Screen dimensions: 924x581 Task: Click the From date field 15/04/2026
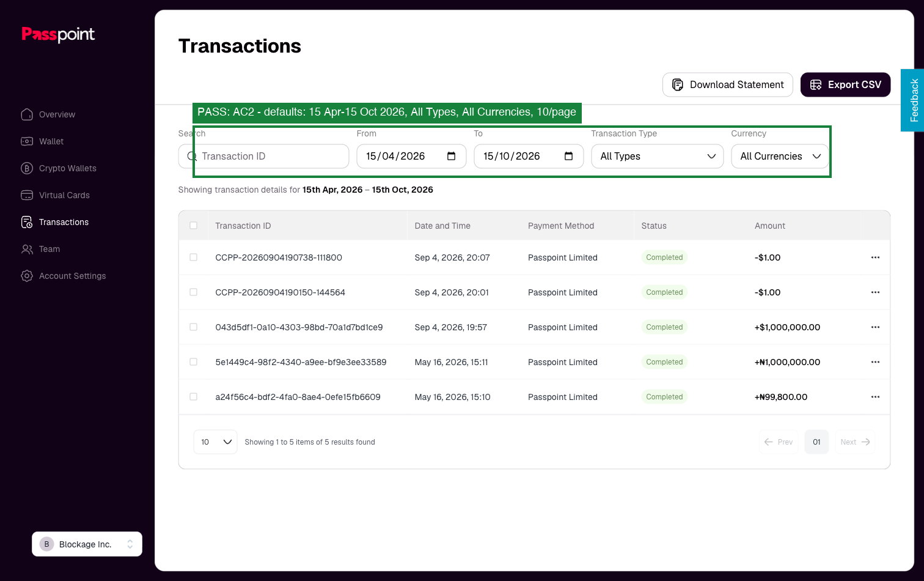coord(412,157)
